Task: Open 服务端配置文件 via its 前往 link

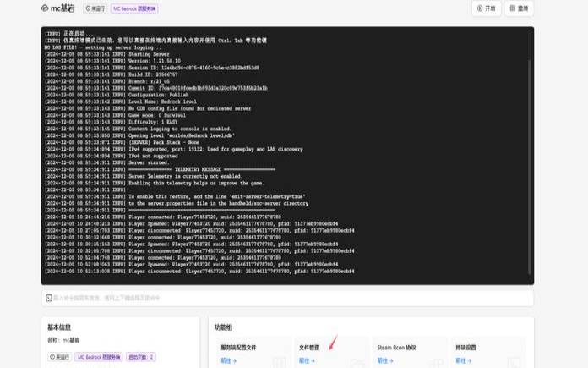Action: tap(228, 361)
